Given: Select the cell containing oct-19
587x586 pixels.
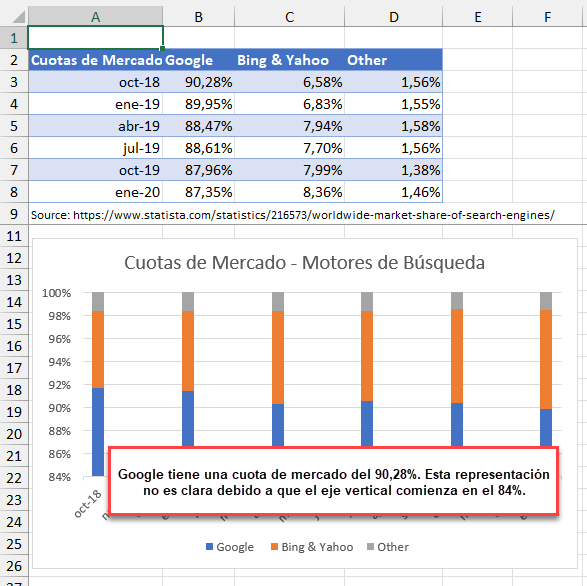Looking at the screenshot, I should tap(95, 170).
